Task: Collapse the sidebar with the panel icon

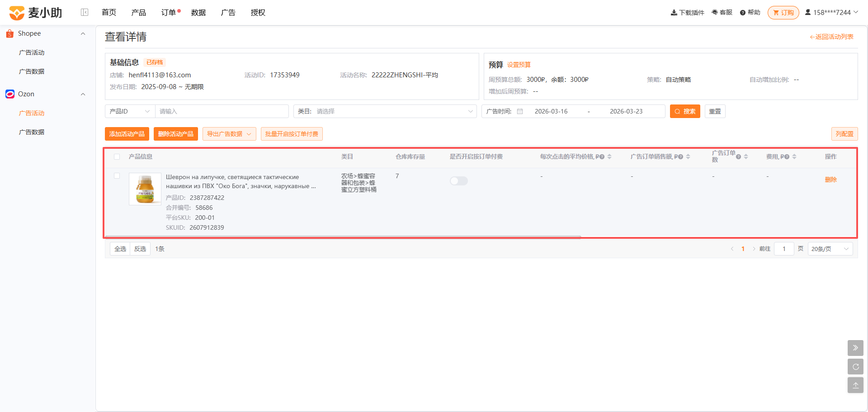Action: pyautogui.click(x=85, y=12)
